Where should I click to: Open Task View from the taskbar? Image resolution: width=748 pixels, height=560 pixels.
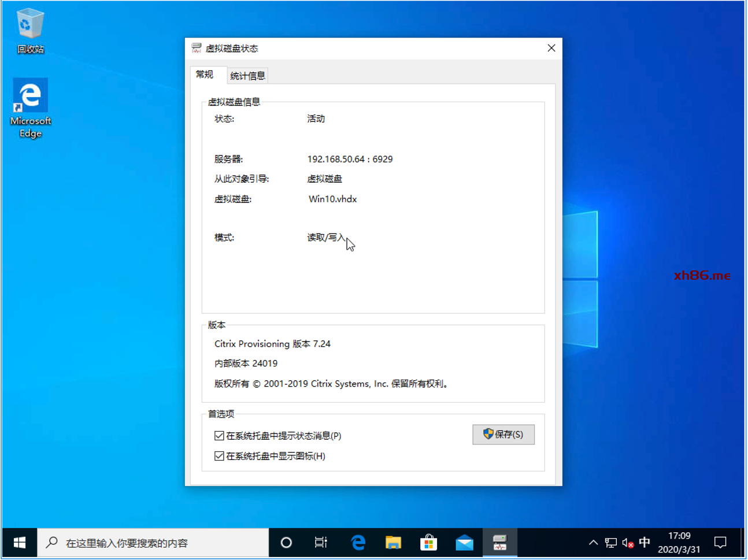coord(321,543)
